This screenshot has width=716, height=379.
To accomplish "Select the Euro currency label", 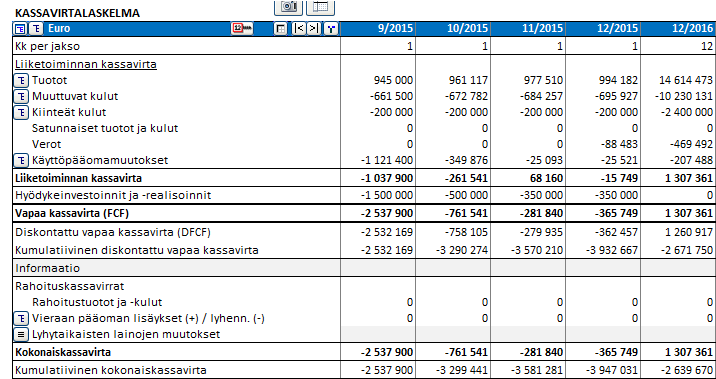I will click(59, 28).
